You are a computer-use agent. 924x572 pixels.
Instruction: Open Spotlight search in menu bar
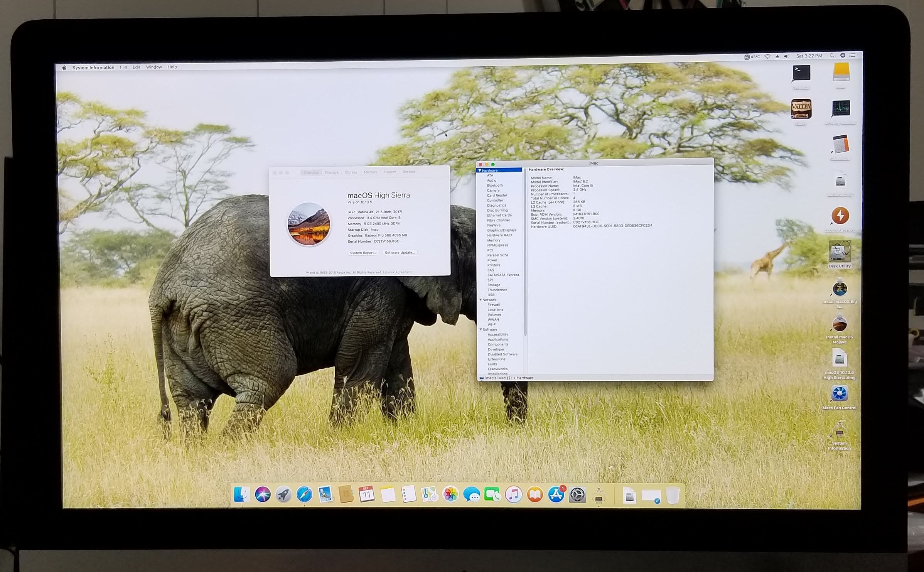coord(832,56)
